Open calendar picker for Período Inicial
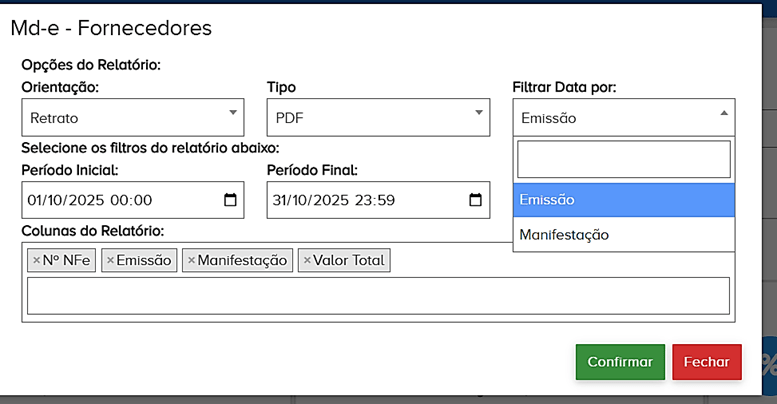Image resolution: width=777 pixels, height=404 pixels. [230, 200]
